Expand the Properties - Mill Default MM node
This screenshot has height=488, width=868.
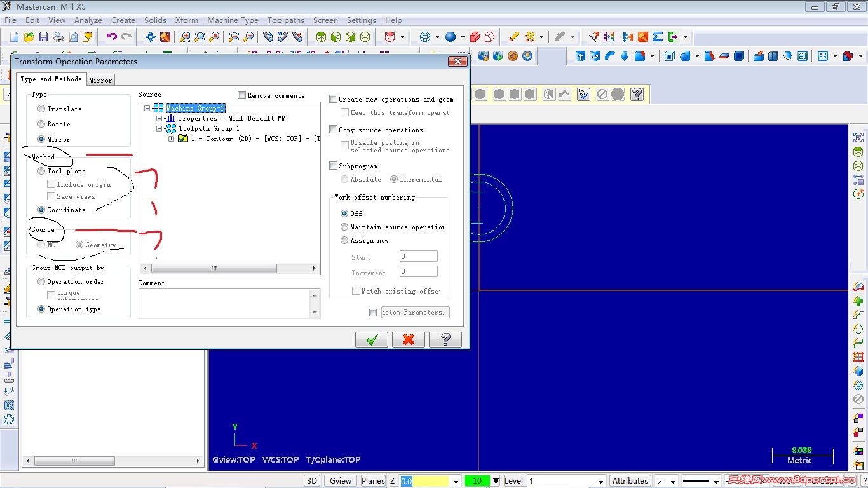(159, 118)
